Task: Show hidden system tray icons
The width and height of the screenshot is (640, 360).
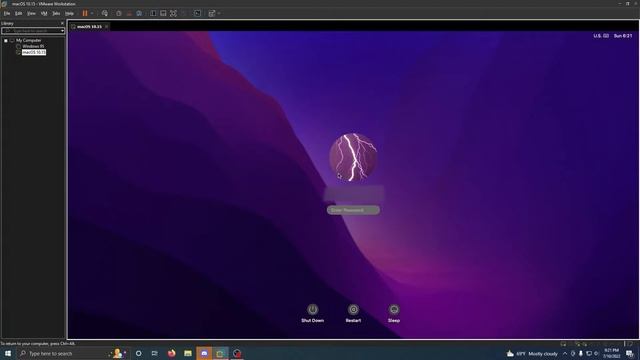Action: pos(565,354)
